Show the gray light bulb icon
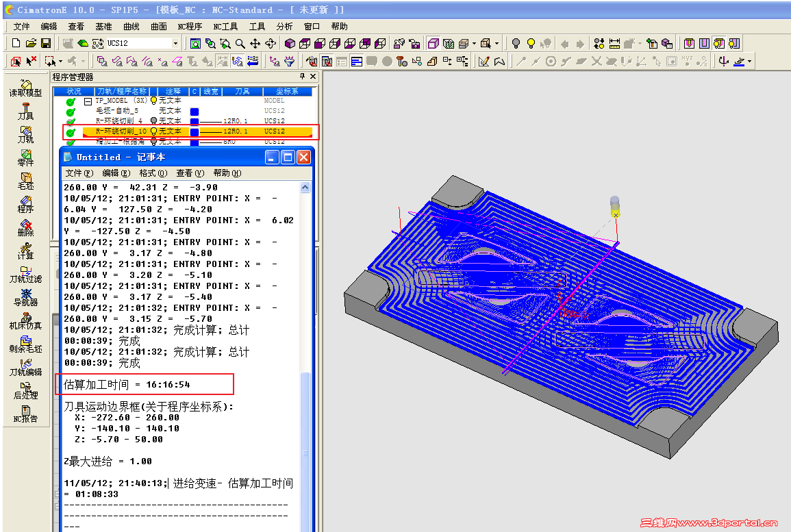 (516, 44)
